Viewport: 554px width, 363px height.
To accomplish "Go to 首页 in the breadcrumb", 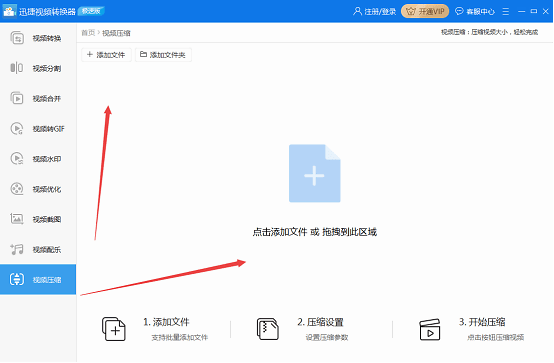I will pos(88,33).
